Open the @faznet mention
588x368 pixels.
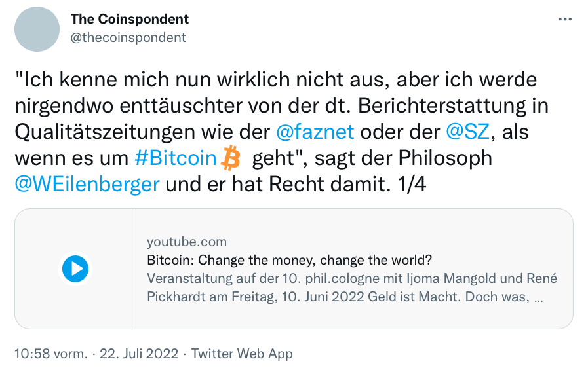pyautogui.click(x=315, y=132)
